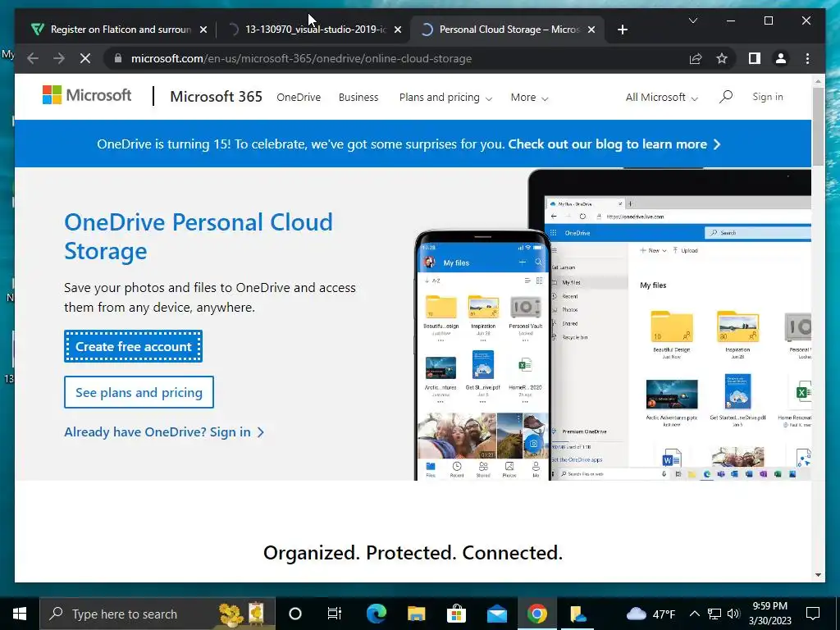840x630 pixels.
Task: Click See plans and pricing button
Action: [139, 392]
